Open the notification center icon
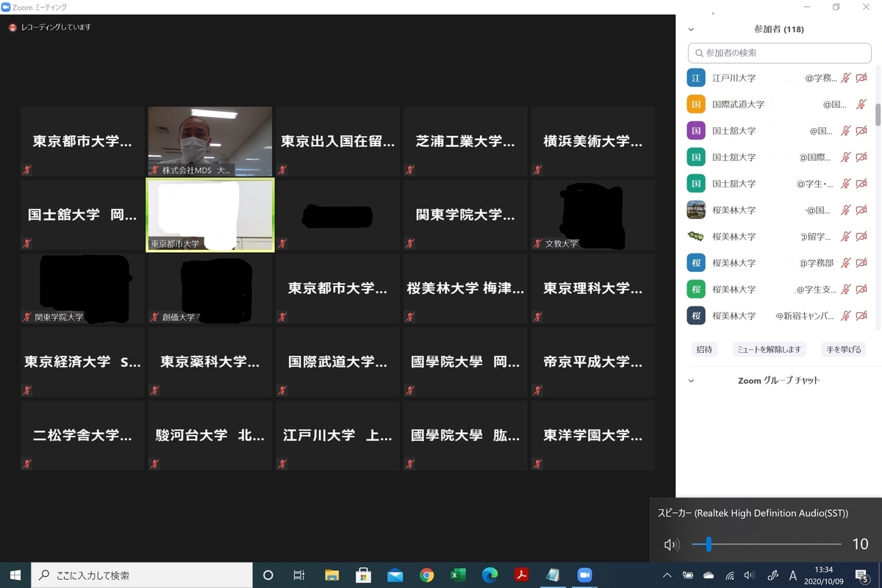The width and height of the screenshot is (882, 588). [864, 575]
